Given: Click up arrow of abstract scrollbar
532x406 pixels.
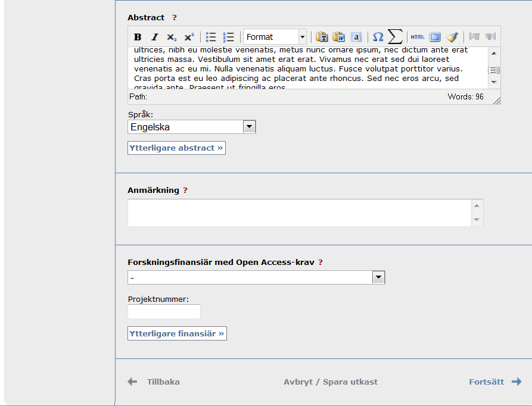Looking at the screenshot, I should point(494,53).
